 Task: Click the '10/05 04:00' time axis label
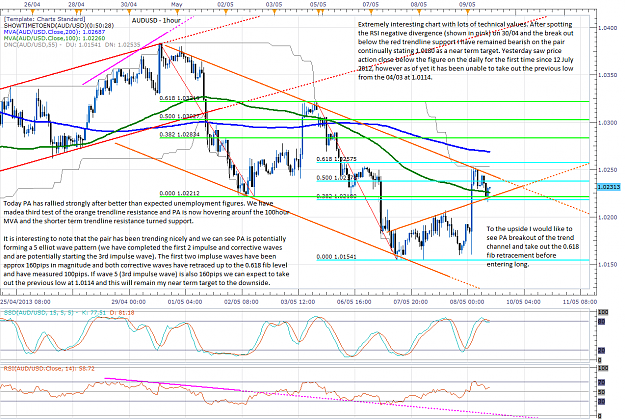[x=523, y=302]
